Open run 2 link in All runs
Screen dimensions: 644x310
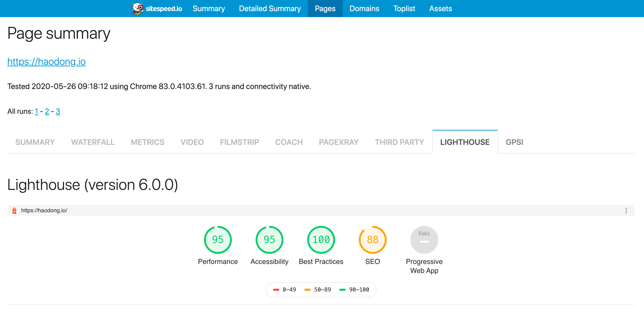(47, 111)
